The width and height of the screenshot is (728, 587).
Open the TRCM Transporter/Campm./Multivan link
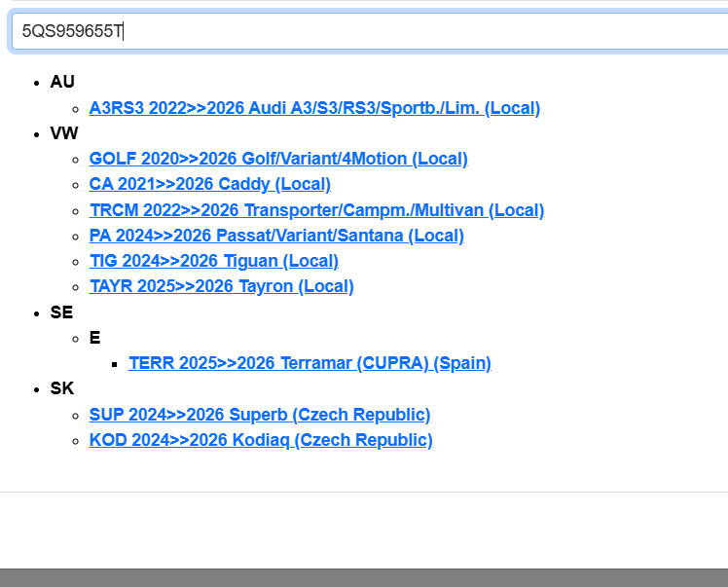pyautogui.click(x=316, y=210)
